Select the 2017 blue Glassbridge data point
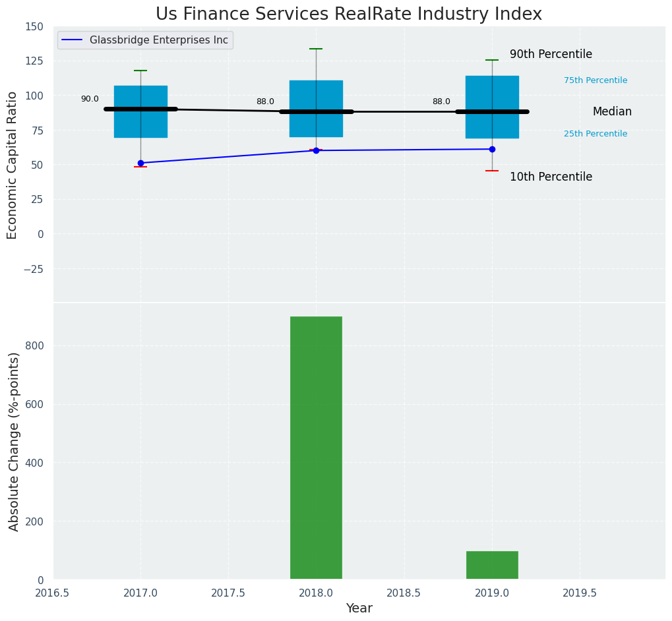The width and height of the screenshot is (672, 621). tap(140, 163)
